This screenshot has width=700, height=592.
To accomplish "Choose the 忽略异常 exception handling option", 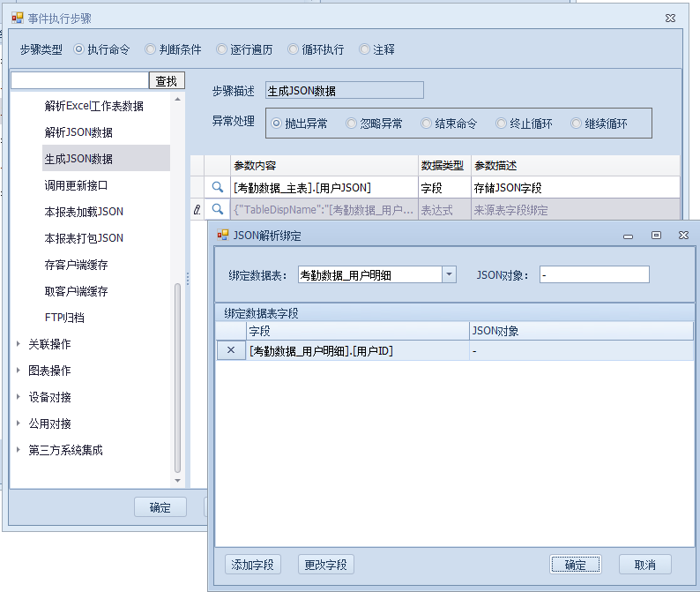I will tap(352, 124).
